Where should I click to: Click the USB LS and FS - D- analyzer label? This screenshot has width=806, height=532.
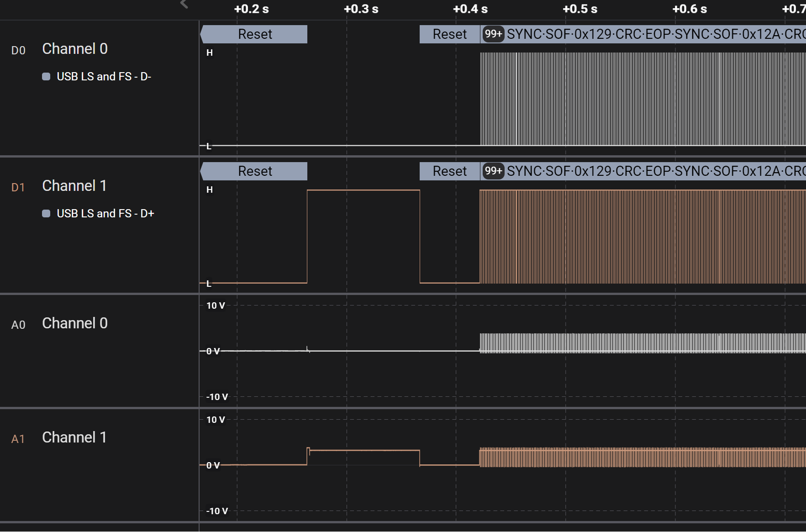coord(104,76)
